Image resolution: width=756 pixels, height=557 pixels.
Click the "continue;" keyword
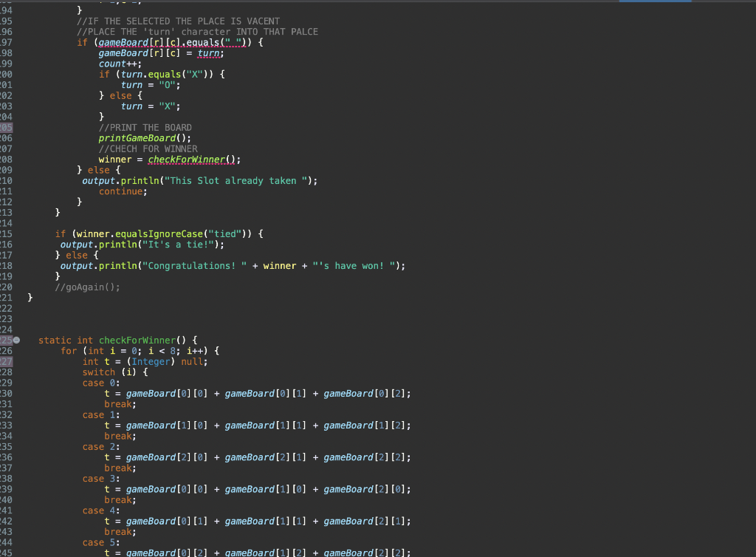click(x=123, y=191)
